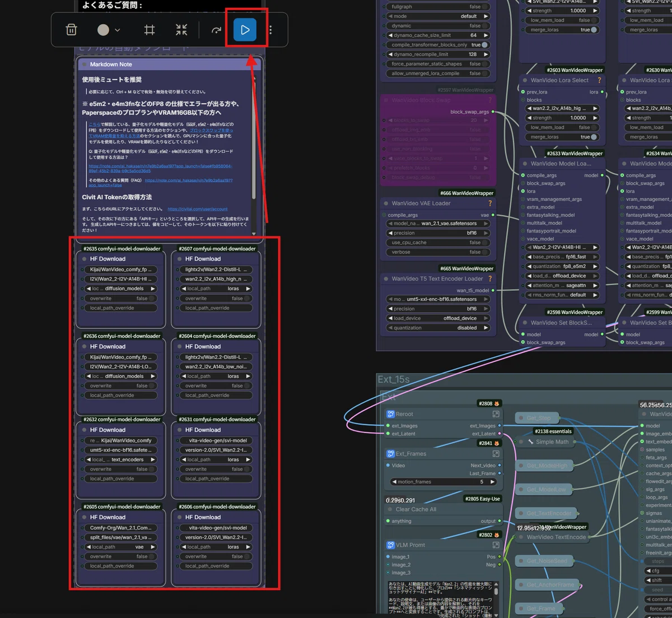Open base_precision fp16_fast dropdown in Model Loader #2633
Screen dimensions: 672x618
(x=562, y=257)
